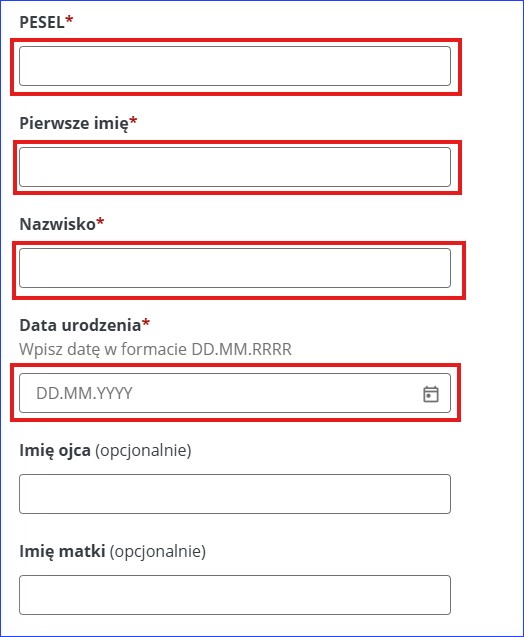This screenshot has height=637, width=524.
Task: Open the calendar date picker icon
Action: pos(431,394)
